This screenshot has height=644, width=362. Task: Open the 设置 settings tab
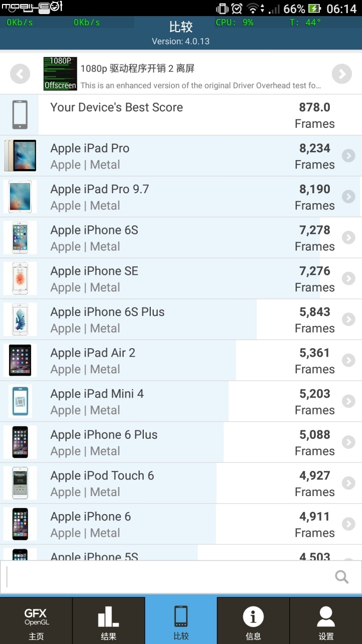[326, 621]
